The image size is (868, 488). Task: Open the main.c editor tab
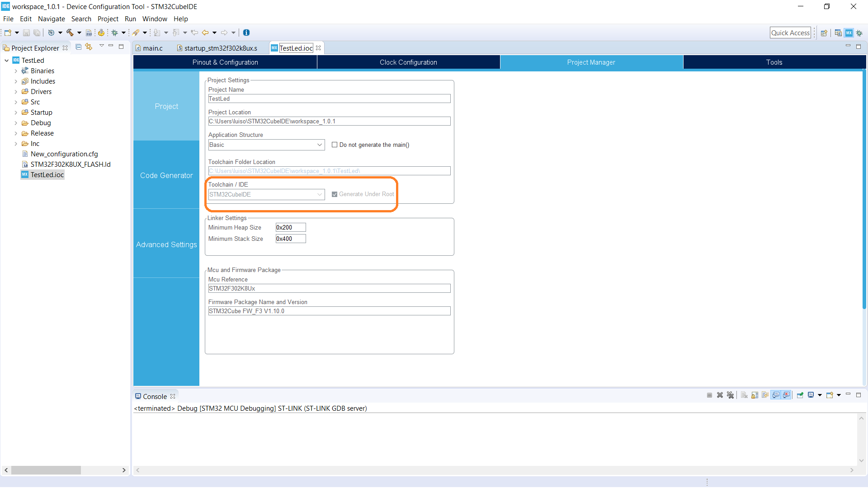point(153,48)
